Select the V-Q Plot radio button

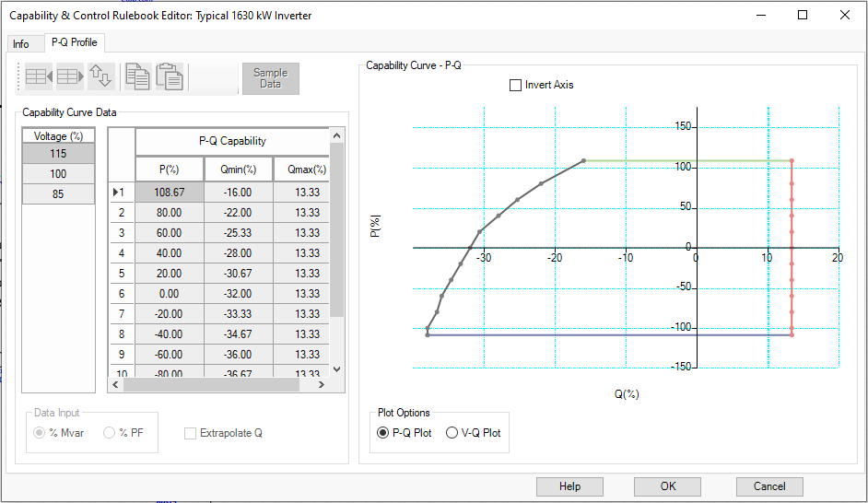click(x=452, y=433)
